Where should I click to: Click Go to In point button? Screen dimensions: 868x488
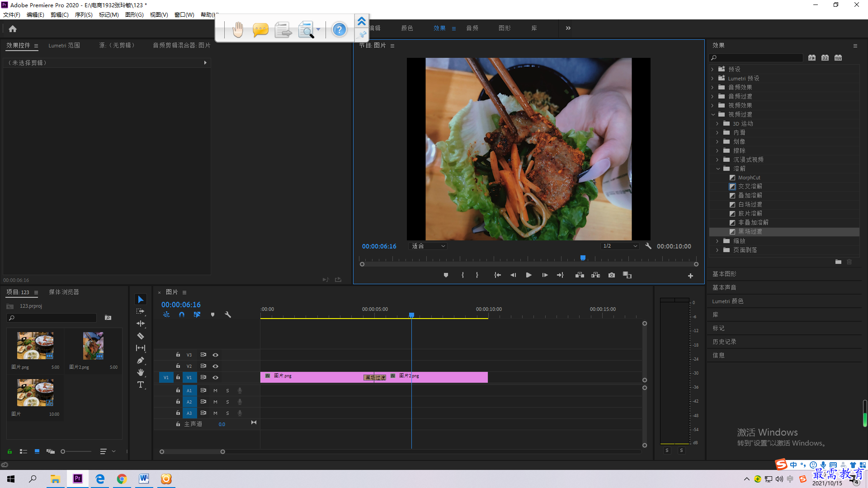(497, 275)
